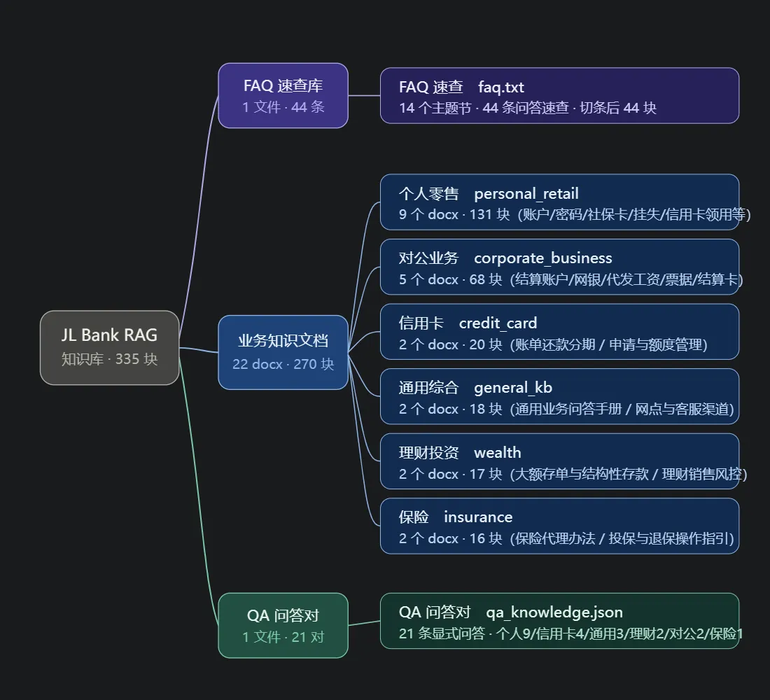Viewport: 770px width, 700px height.
Task: Select the JL Bank RAG root node
Action: point(109,347)
